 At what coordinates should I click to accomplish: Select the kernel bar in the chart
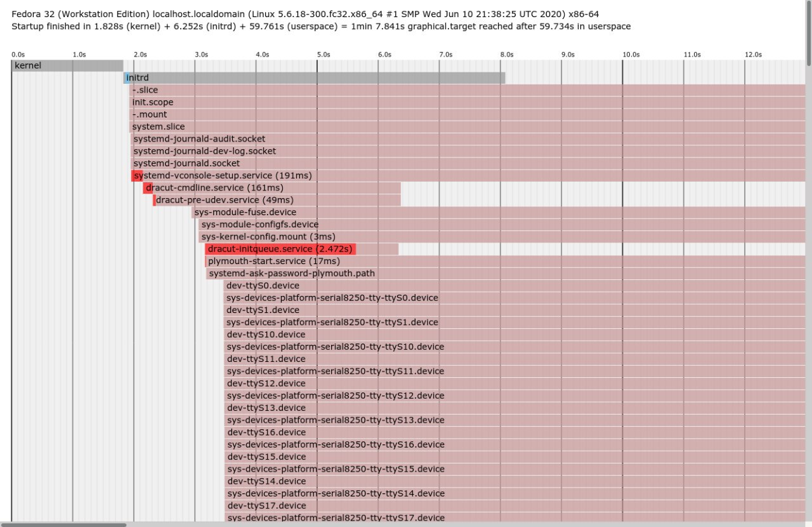(x=67, y=65)
